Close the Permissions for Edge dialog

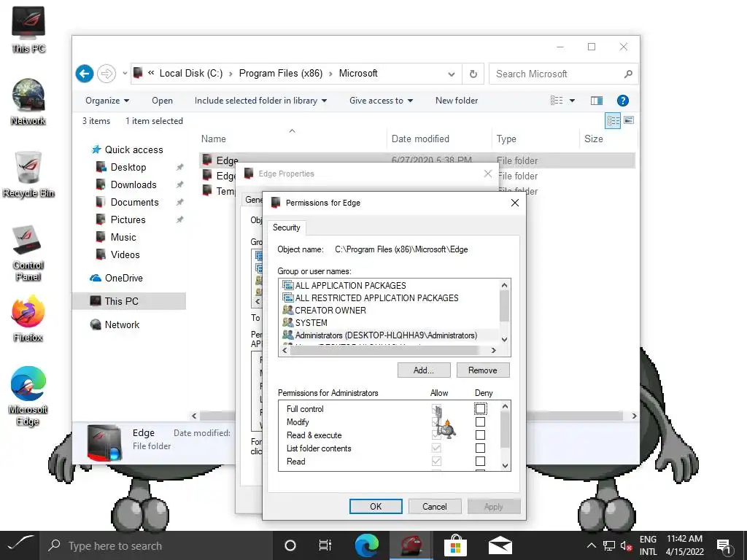point(514,203)
